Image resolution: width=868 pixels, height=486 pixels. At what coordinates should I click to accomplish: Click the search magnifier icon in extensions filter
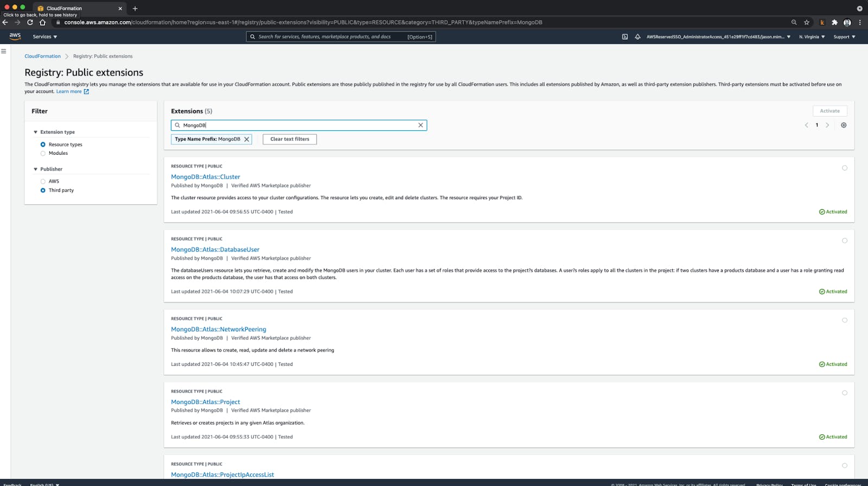[x=177, y=125]
